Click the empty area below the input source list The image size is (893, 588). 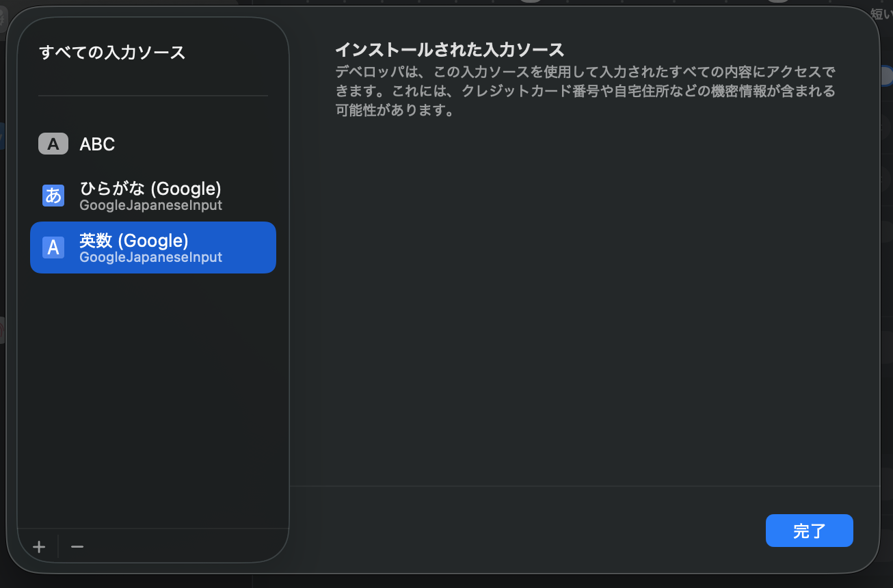[x=152, y=390]
